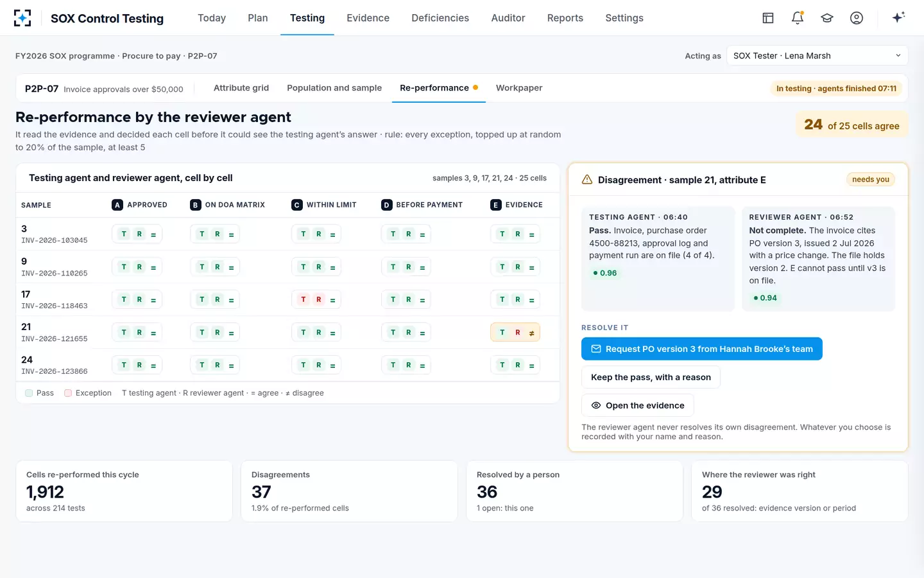Choose Keep the pass, with a reason
Screen dimensions: 924x578
pyautogui.click(x=651, y=377)
